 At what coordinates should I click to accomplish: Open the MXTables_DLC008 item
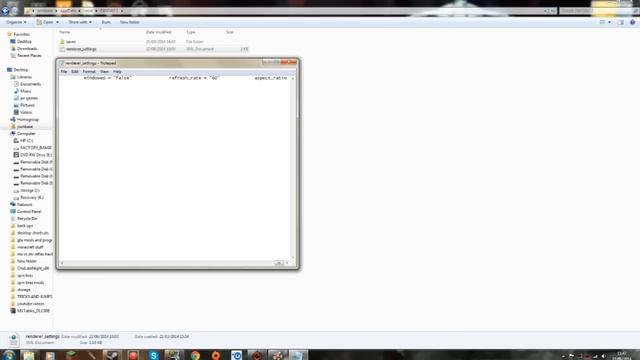pos(33,311)
